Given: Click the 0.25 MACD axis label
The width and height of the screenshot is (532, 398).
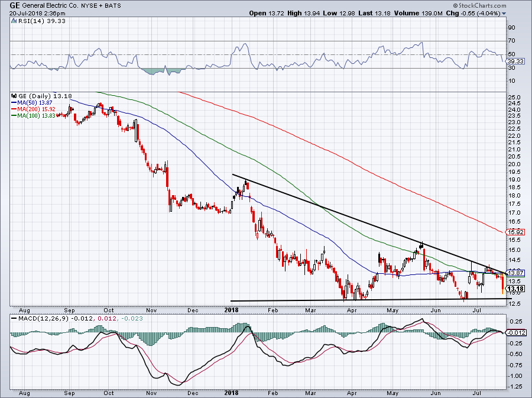Looking at the screenshot, I should point(516,321).
